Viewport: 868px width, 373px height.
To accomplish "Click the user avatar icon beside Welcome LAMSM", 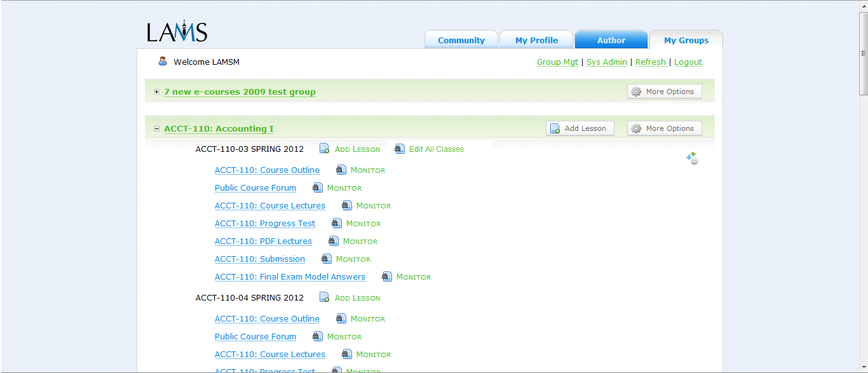I will [163, 62].
